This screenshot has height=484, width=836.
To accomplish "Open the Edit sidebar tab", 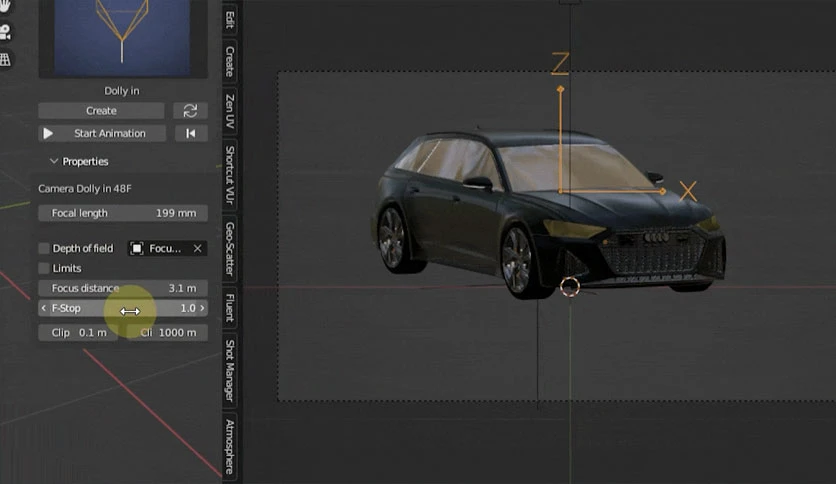I will [230, 20].
